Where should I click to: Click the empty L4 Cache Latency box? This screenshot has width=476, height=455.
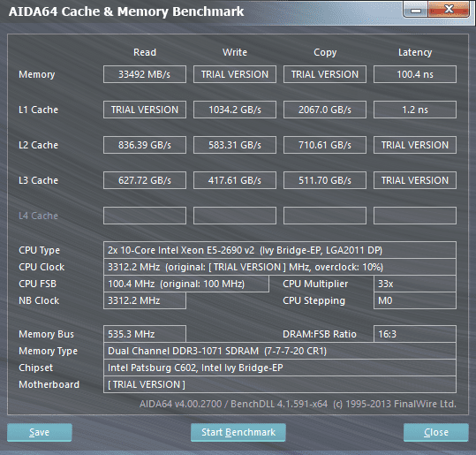click(x=415, y=216)
